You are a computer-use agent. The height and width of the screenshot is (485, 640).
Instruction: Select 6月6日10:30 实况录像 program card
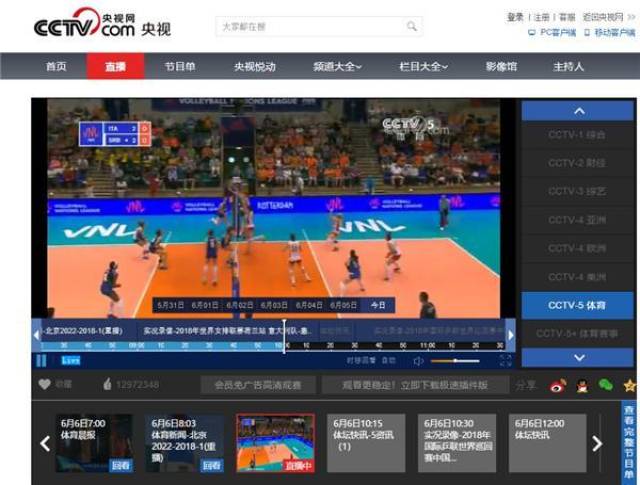(457, 443)
